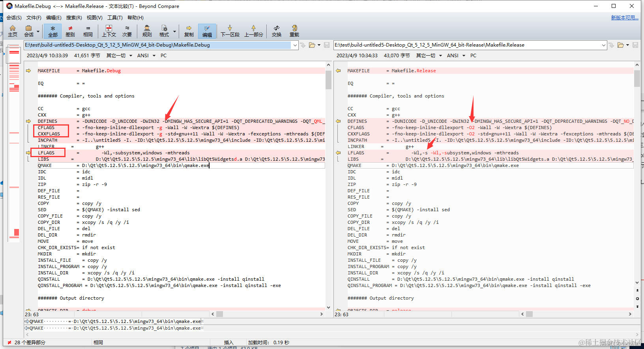Click the right browse folder icon
The height and width of the screenshot is (349, 644).
tap(621, 45)
